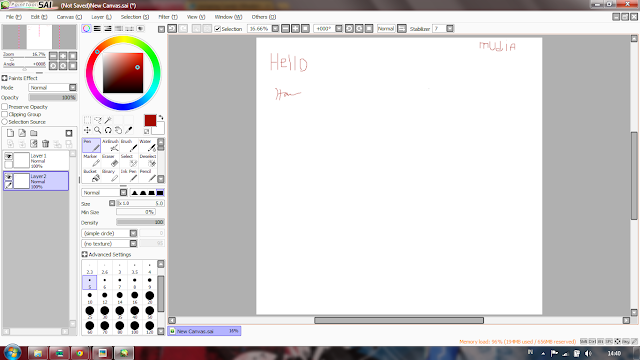The image size is (640, 360).
Task: Choose brush size 5 preset
Action: (x=89, y=282)
